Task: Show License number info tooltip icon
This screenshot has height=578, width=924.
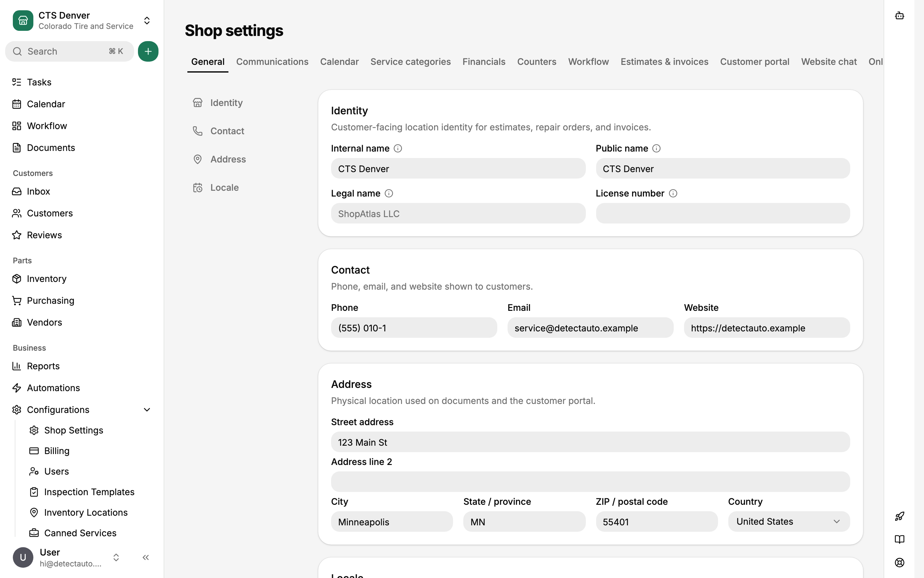Action: pos(673,193)
